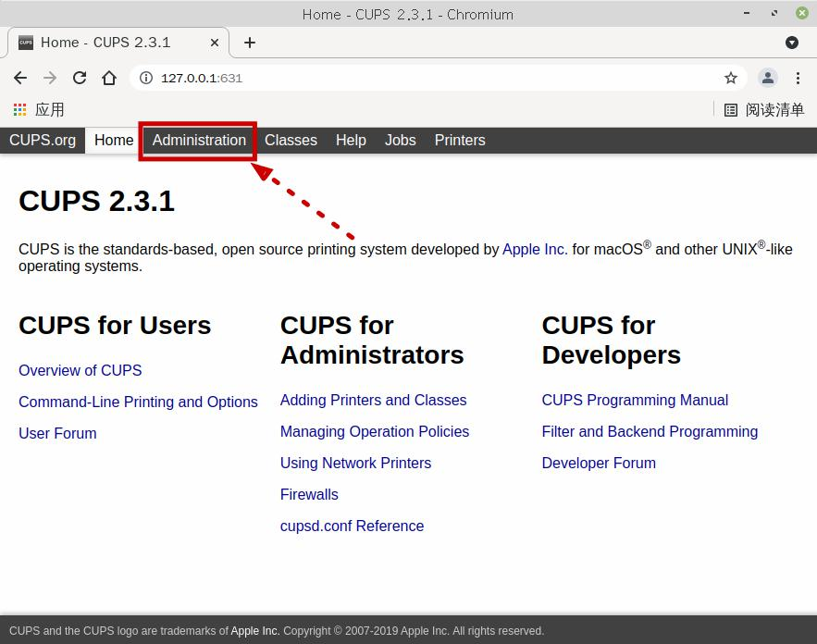Screen dimensions: 817x644
Task: Open Command-Line Printing and Options link
Action: (138, 402)
